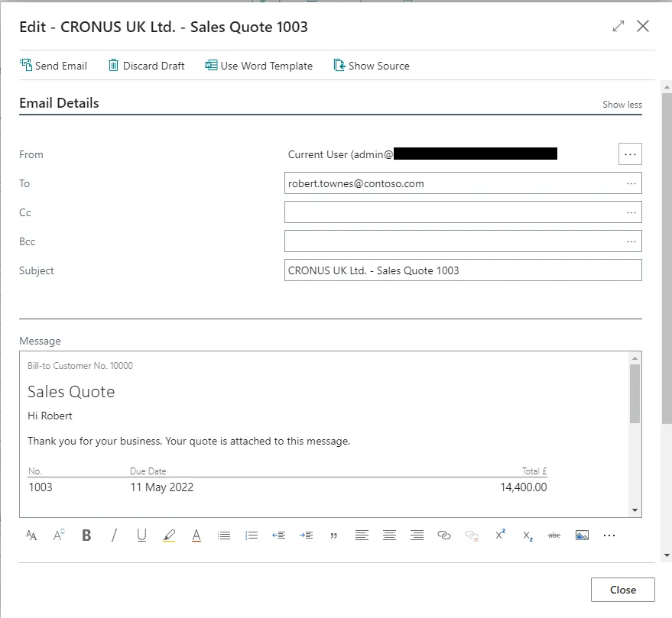The image size is (672, 618).
Task: Align text right
Action: pos(417,535)
